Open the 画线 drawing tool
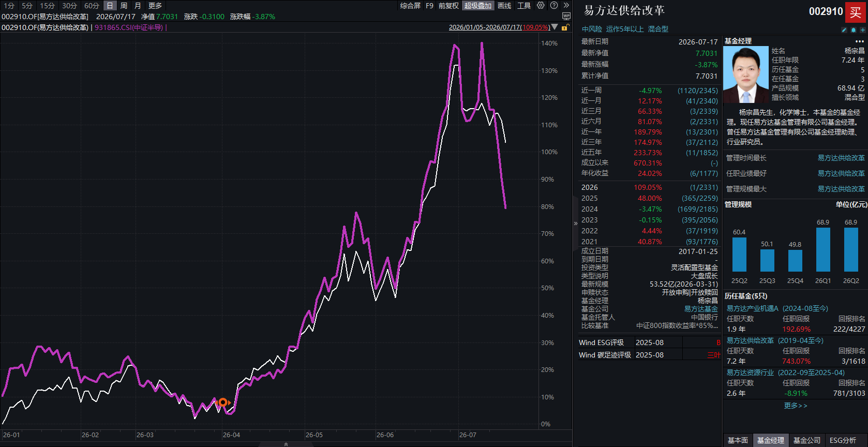 tap(504, 6)
